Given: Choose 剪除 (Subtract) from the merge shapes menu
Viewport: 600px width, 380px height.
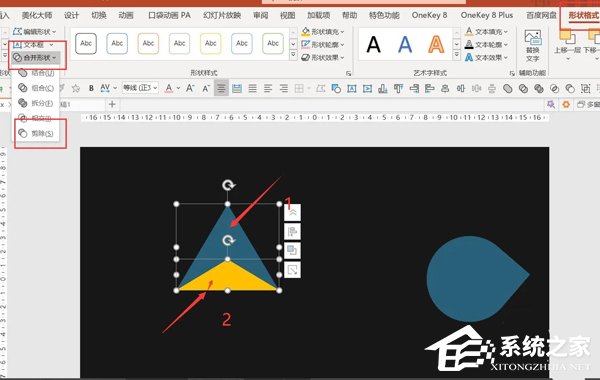Looking at the screenshot, I should (37, 133).
